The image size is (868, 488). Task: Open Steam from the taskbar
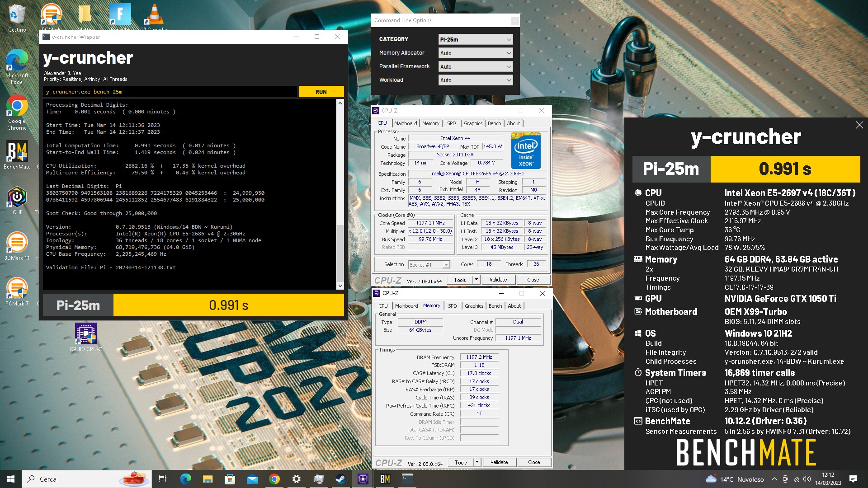pyautogui.click(x=340, y=479)
